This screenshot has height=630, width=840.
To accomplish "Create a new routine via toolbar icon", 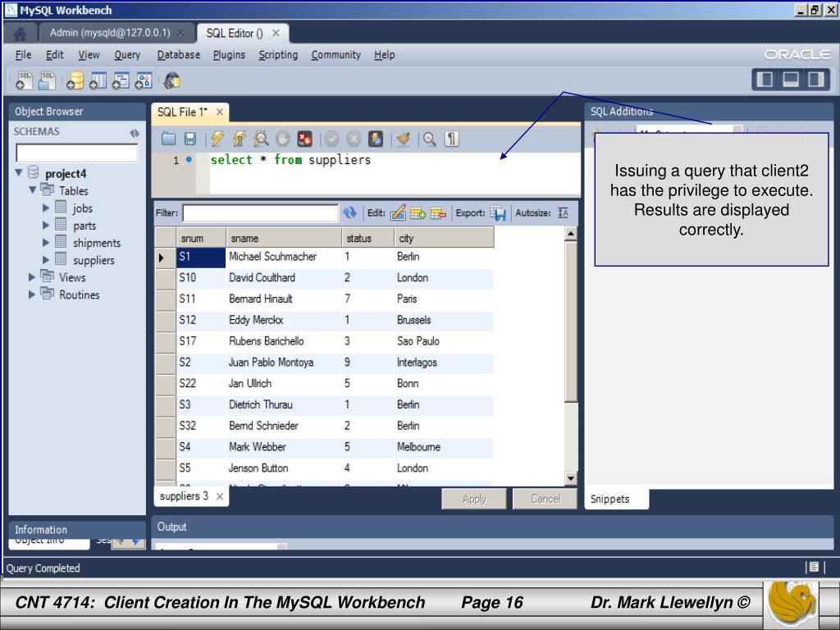I will pyautogui.click(x=143, y=81).
